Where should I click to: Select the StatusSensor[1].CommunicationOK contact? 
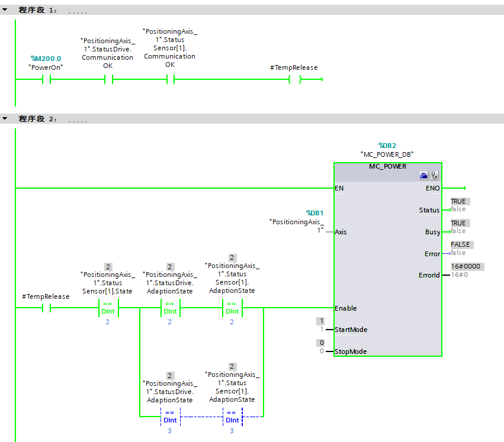coord(170,80)
